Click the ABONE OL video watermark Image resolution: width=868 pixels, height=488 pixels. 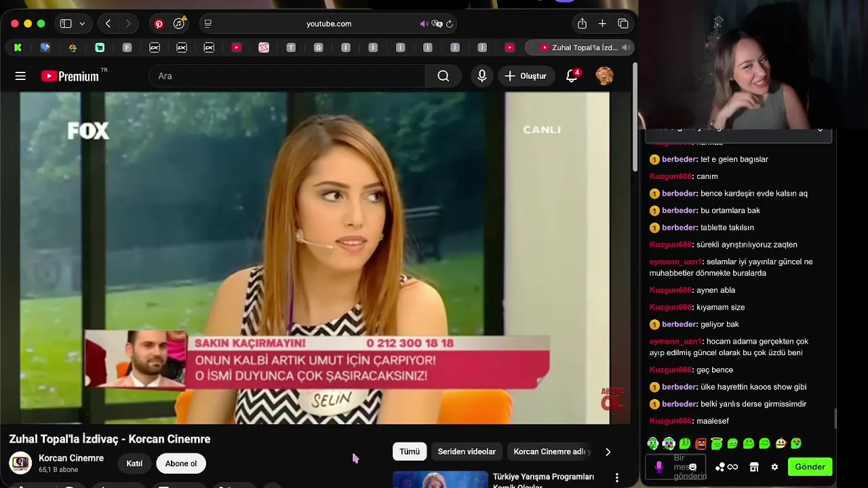coord(612,399)
